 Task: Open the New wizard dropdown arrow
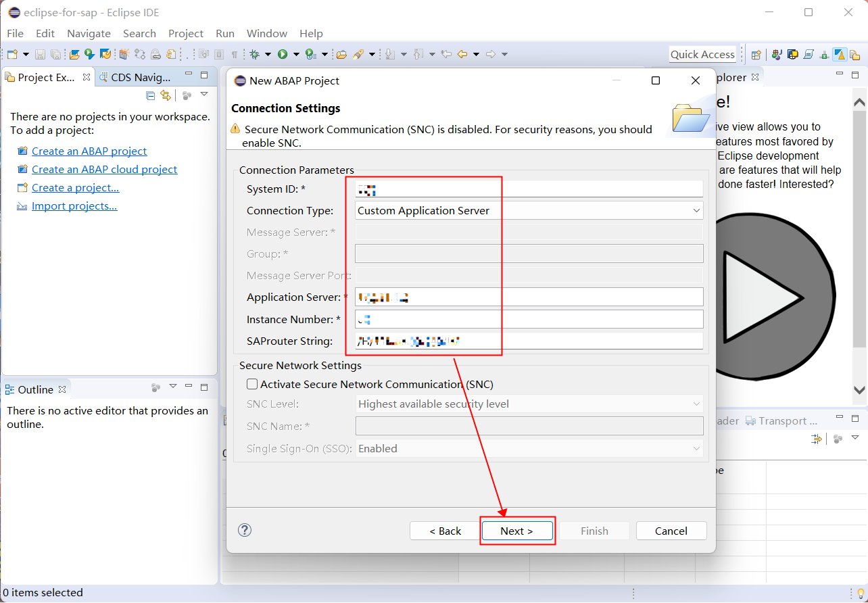point(26,54)
